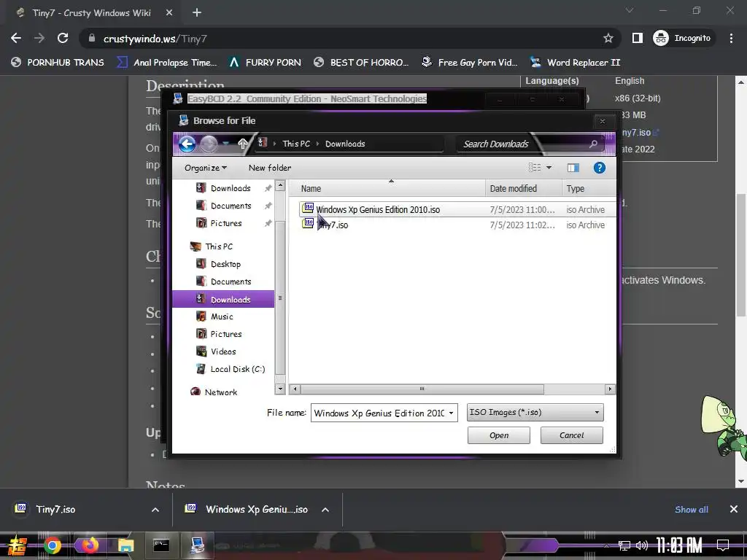The height and width of the screenshot is (560, 747).
Task: Toggle the preview pane icon
Action: tap(573, 168)
